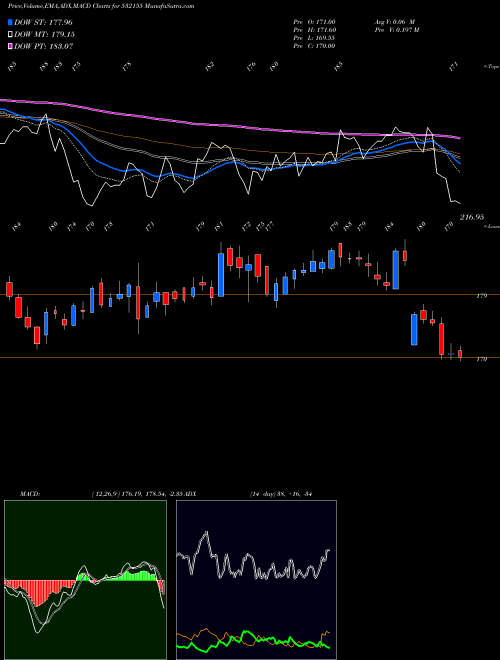Click the 'Pre C: 170.09' value
Image resolution: width=500 pixels, height=660 pixels.
click(x=314, y=46)
